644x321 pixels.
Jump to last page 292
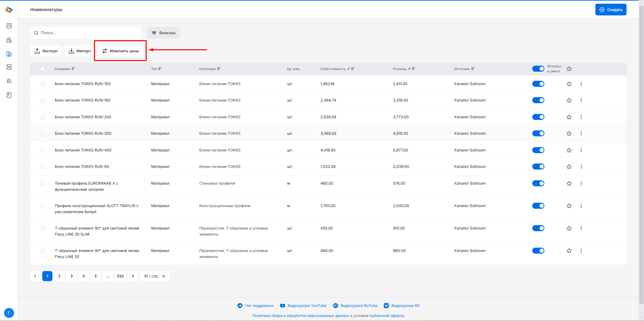coord(120,276)
